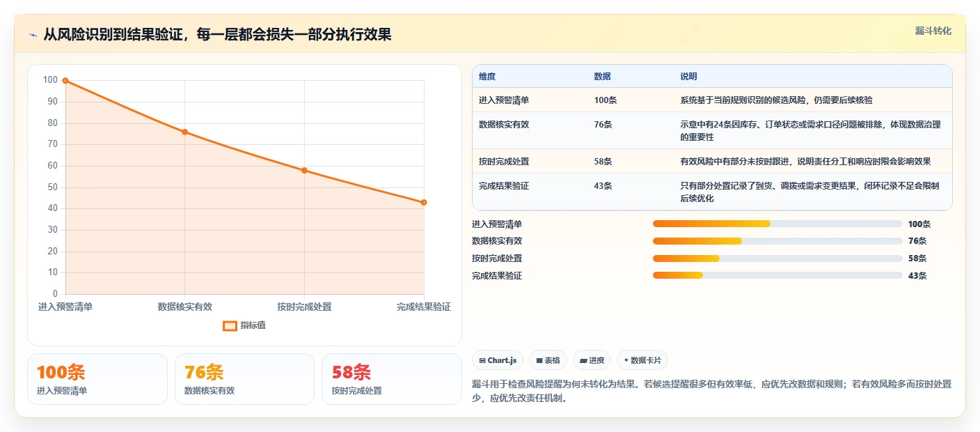The image size is (980, 432).
Task: Click chart data point at 数据核实有效
Action: pyautogui.click(x=185, y=132)
